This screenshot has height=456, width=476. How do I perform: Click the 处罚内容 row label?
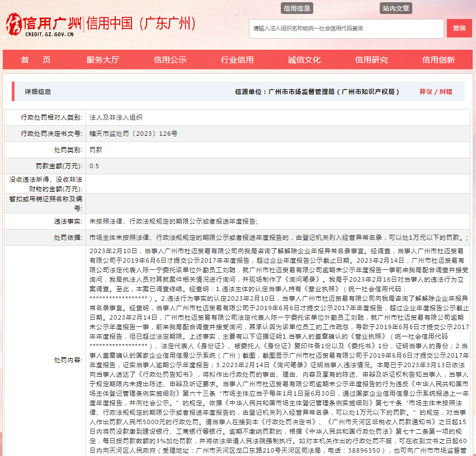coord(68,359)
